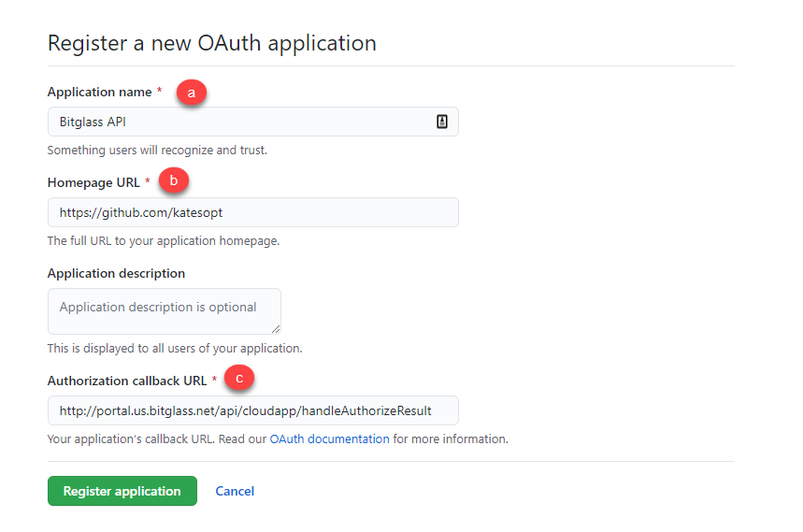
Task: Click the Authorization callback URL label
Action: (x=127, y=381)
